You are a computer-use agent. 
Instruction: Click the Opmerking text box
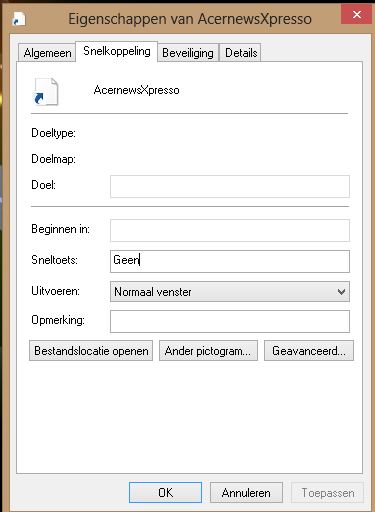point(230,321)
